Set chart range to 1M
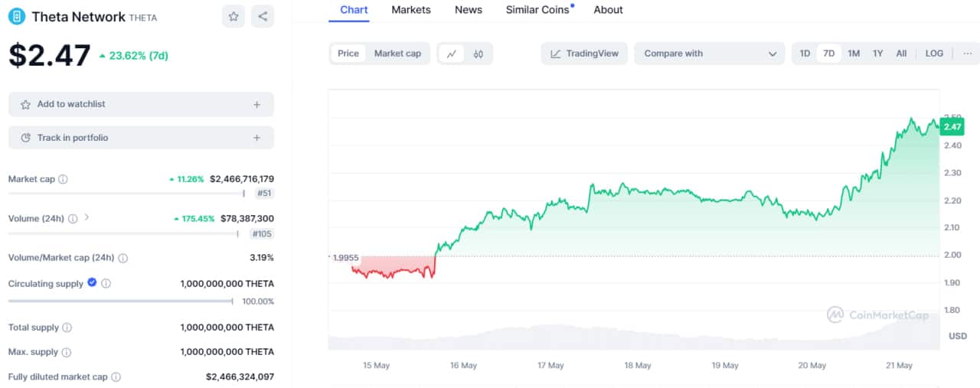This screenshot has width=980, height=388. [x=854, y=54]
